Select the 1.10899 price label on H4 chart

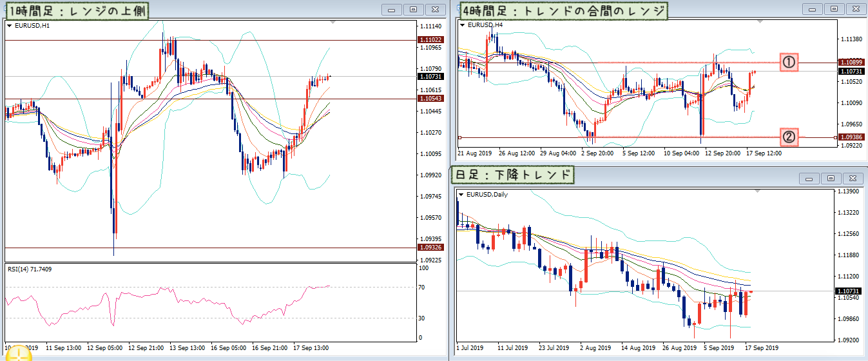(853, 63)
